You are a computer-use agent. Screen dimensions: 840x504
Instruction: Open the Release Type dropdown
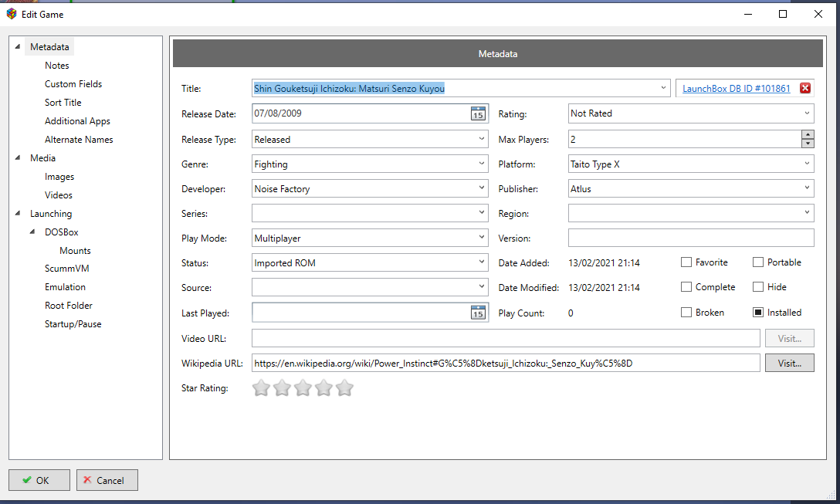pos(370,139)
